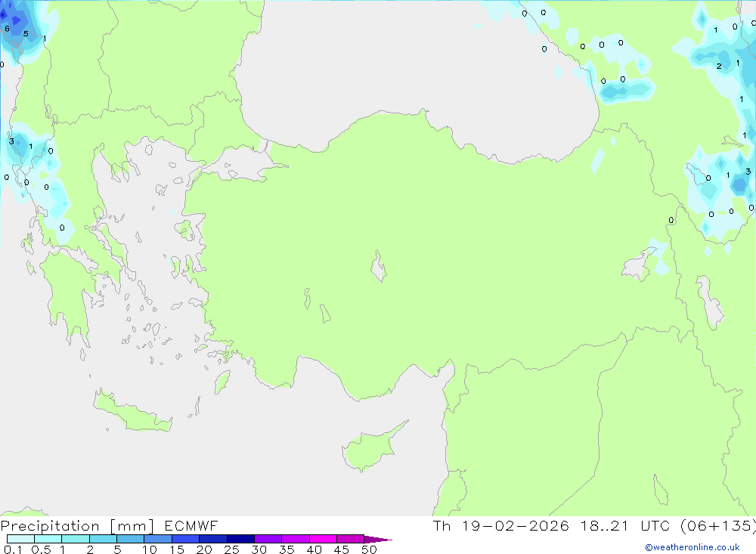Select the legend swatch between 10 and 15
This screenshot has width=756, height=554.
click(158, 539)
